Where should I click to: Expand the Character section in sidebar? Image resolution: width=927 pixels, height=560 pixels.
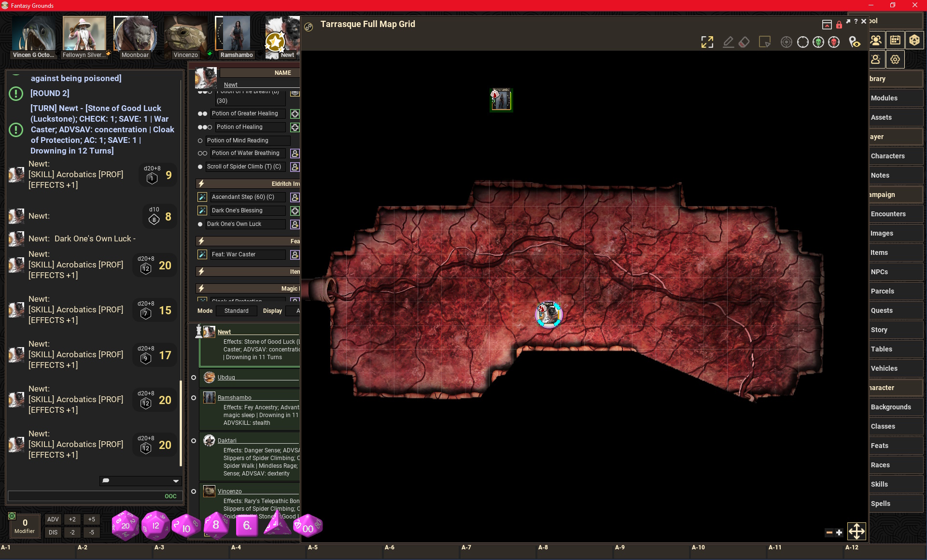[x=896, y=388]
